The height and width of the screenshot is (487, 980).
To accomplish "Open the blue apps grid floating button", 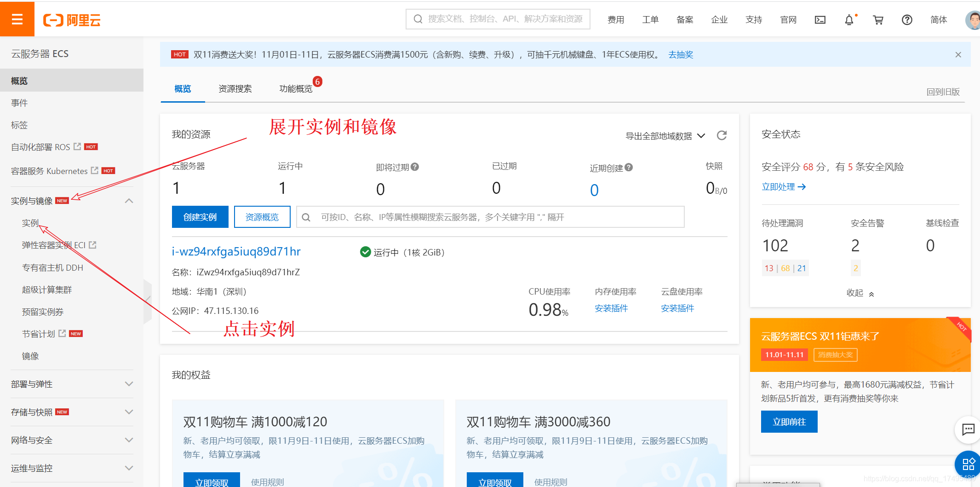I will click(x=968, y=464).
